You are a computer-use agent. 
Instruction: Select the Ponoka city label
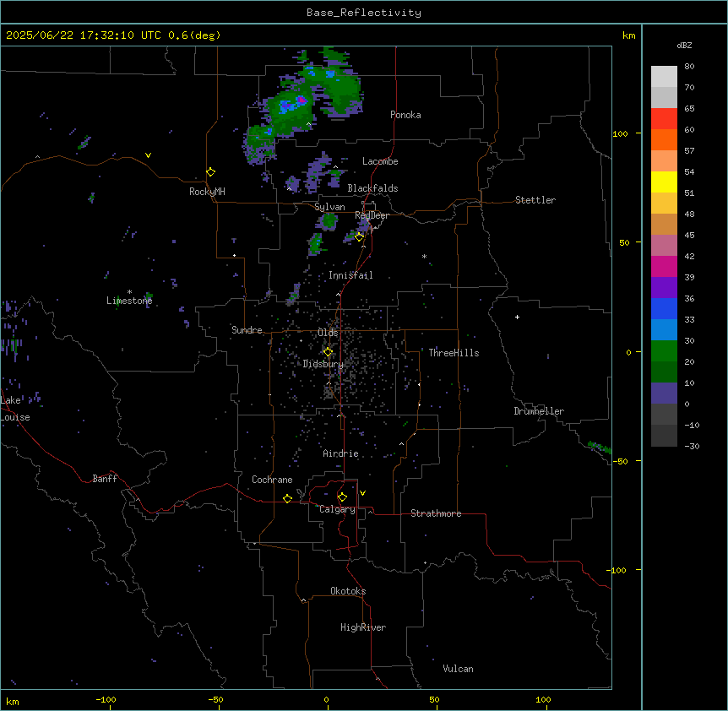pos(405,115)
